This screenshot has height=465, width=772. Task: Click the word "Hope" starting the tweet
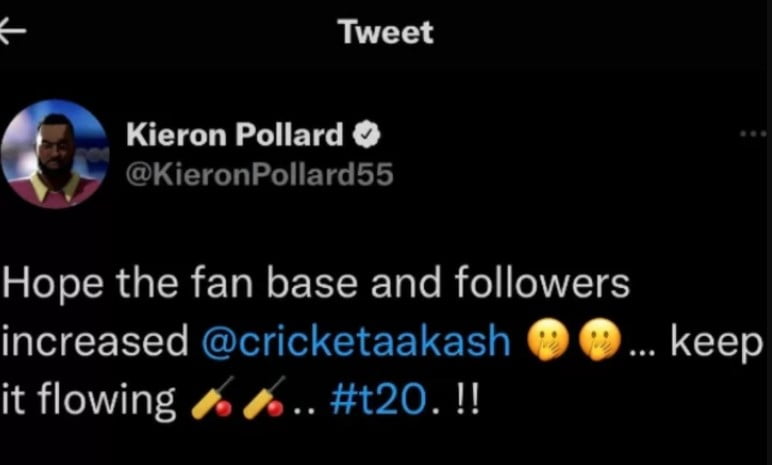point(51,284)
